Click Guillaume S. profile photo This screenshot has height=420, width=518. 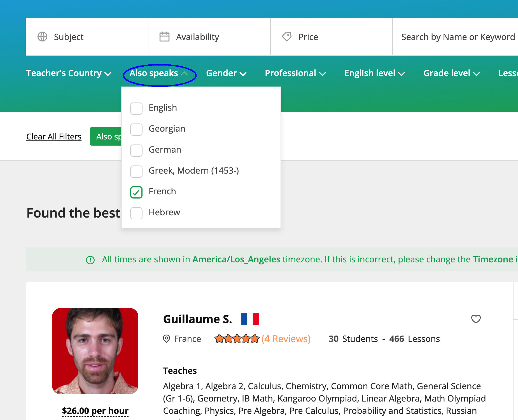95,351
